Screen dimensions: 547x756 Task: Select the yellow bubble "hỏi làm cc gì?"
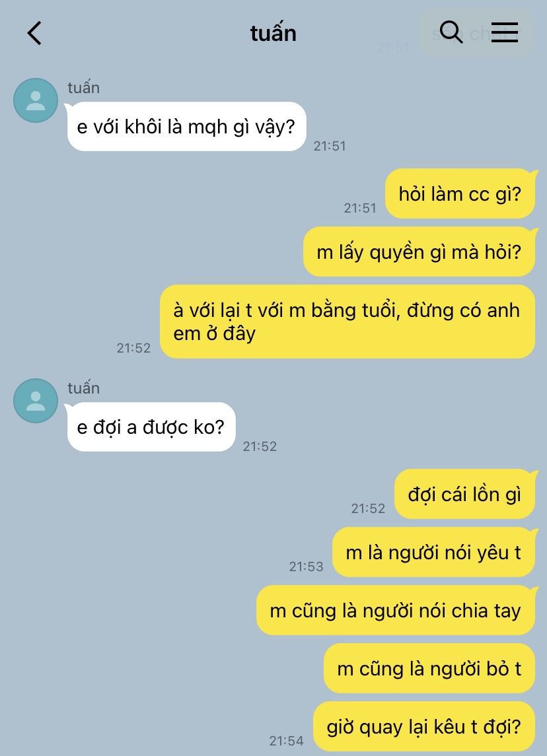(x=460, y=194)
